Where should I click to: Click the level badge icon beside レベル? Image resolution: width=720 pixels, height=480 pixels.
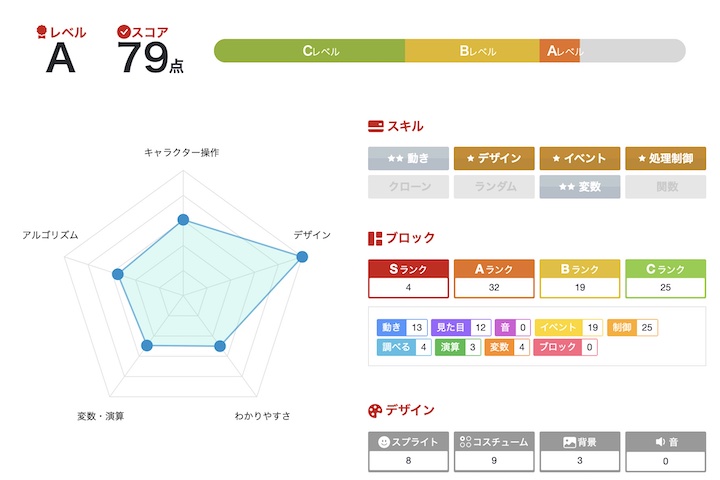coord(42,32)
